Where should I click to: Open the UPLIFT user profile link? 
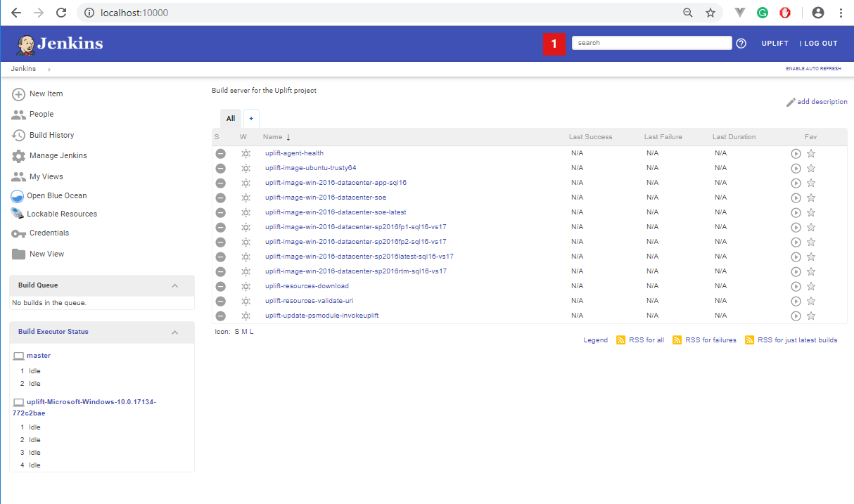tap(775, 44)
